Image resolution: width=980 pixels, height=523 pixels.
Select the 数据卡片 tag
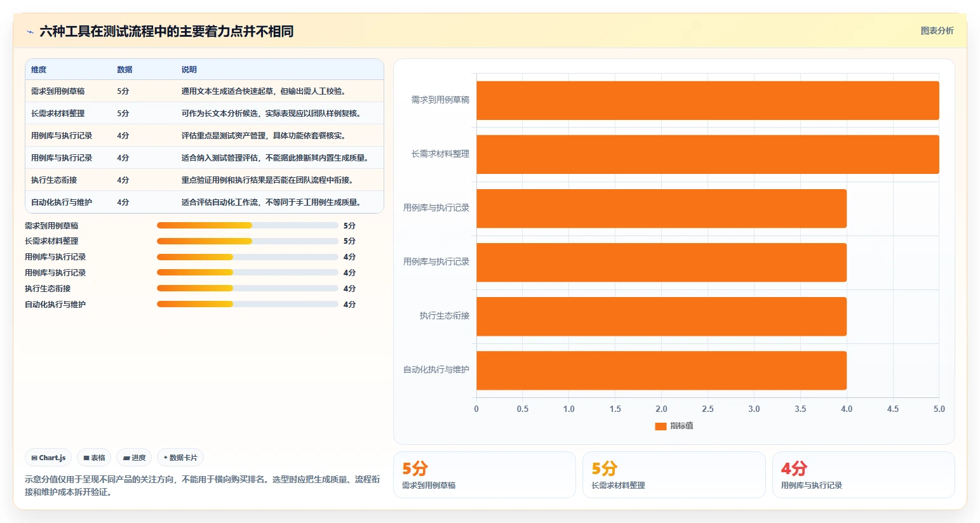[x=180, y=458]
